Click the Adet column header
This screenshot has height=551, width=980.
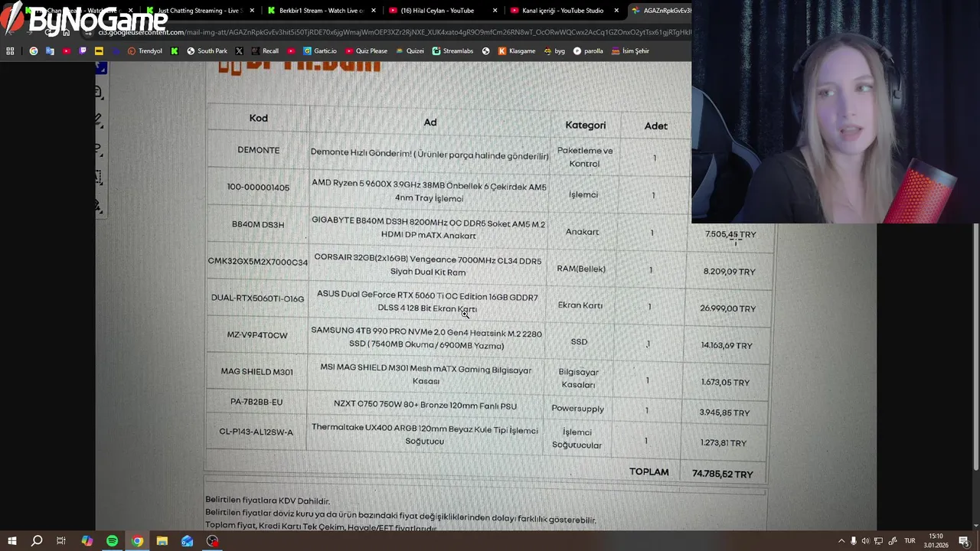(x=656, y=126)
